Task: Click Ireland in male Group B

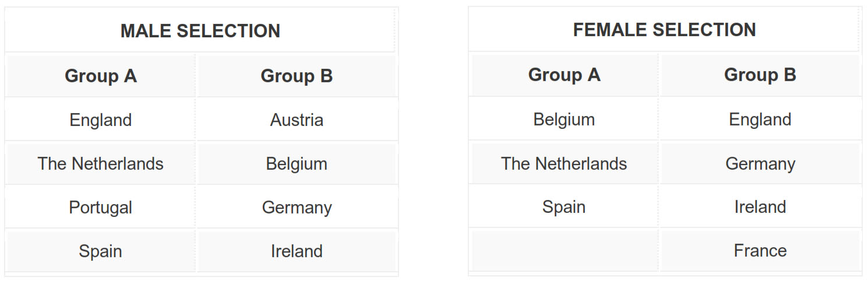Action: click(x=297, y=251)
